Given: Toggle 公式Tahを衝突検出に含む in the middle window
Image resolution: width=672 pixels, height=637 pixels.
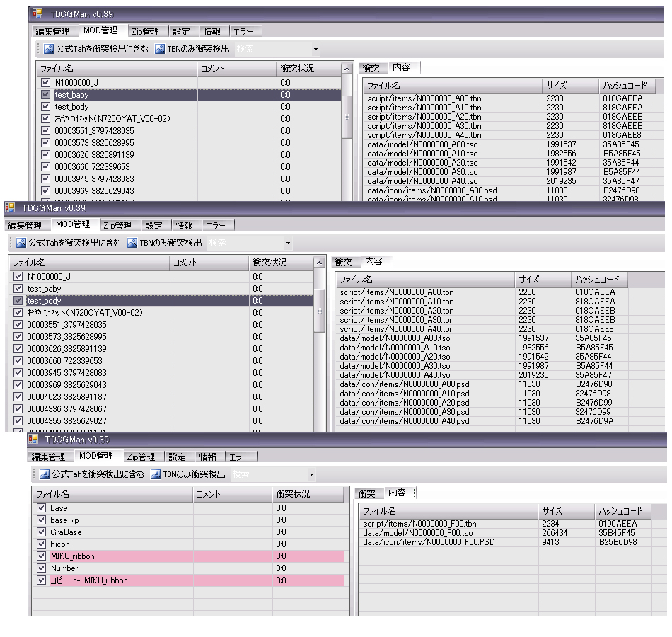Looking at the screenshot, I should pyautogui.click(x=20, y=243).
